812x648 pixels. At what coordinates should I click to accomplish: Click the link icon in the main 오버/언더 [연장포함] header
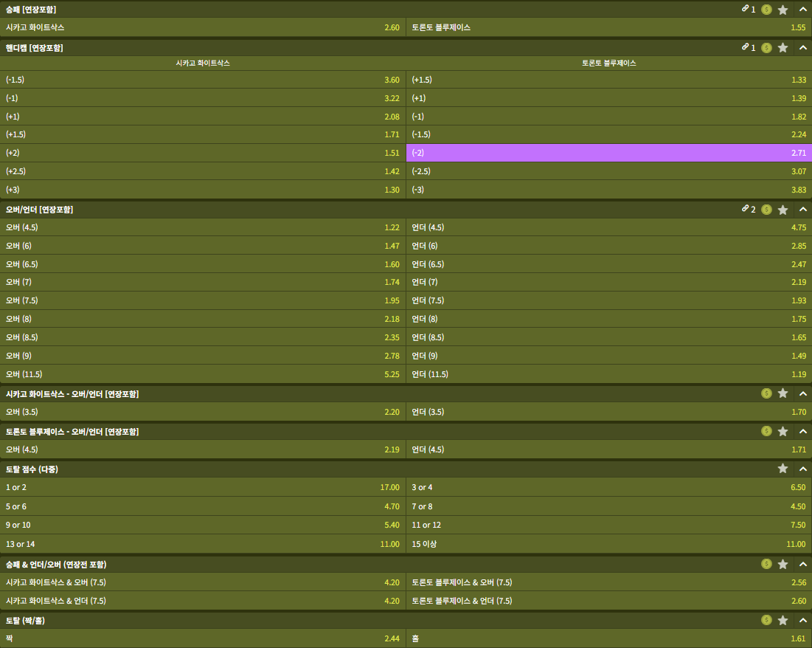745,209
